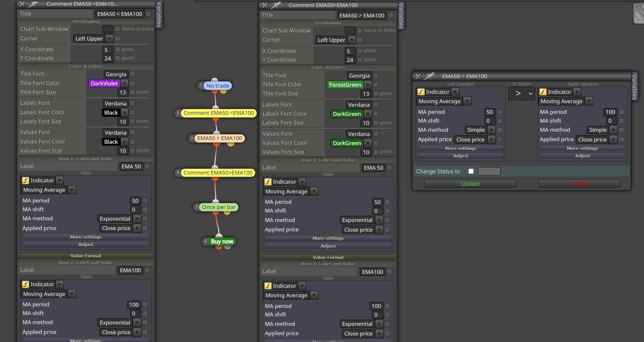The height and width of the screenshot is (342, 644).
Task: Open Right Operand Applied price dropdown
Action: pos(596,140)
